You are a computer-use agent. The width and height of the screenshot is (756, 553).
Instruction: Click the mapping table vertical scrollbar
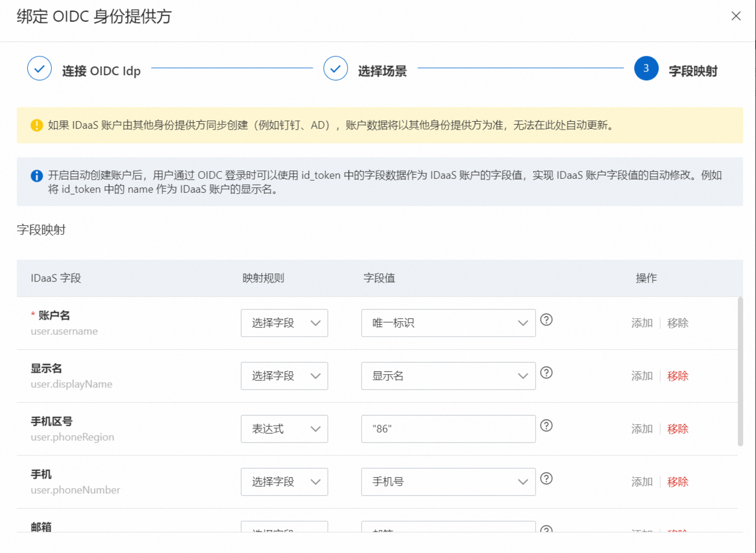point(740,371)
